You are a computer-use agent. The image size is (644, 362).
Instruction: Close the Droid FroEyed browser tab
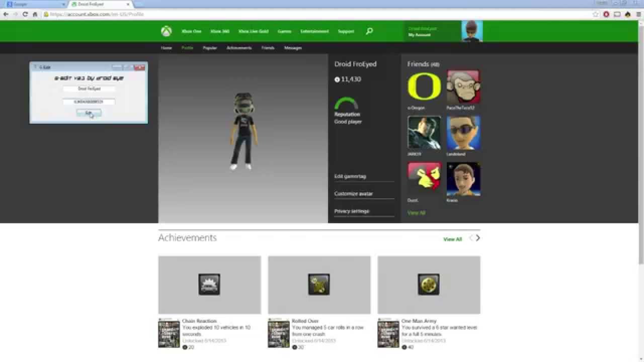click(x=128, y=4)
